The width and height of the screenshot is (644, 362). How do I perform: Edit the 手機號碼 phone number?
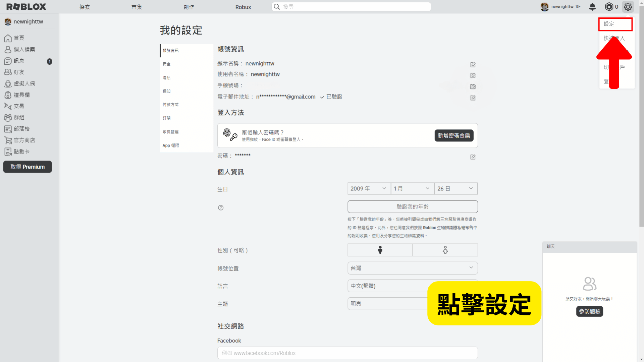(473, 86)
